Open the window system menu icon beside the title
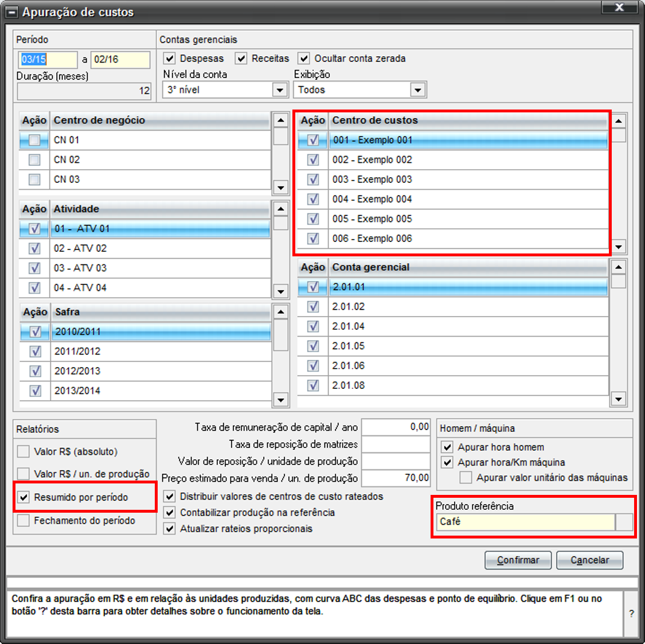 click(x=11, y=13)
